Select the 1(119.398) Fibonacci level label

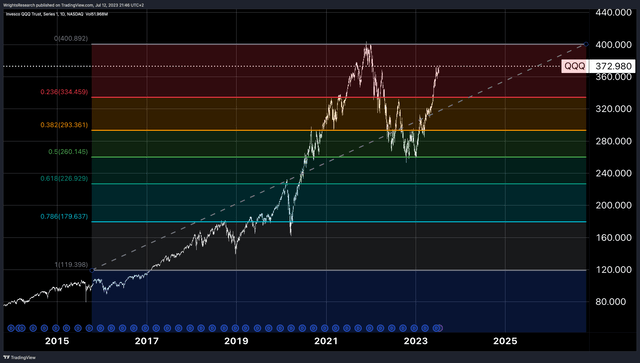pyautogui.click(x=71, y=265)
